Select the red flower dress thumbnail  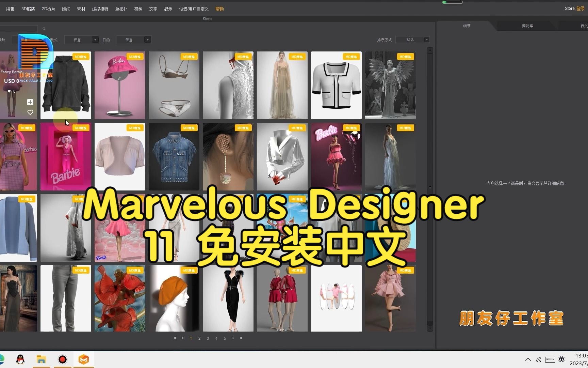pos(120,298)
